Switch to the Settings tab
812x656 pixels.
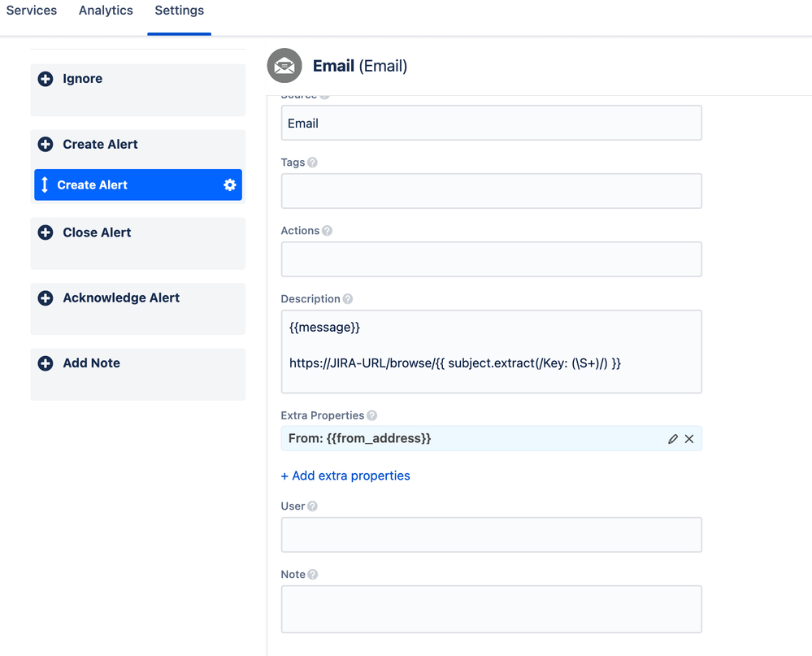(179, 11)
